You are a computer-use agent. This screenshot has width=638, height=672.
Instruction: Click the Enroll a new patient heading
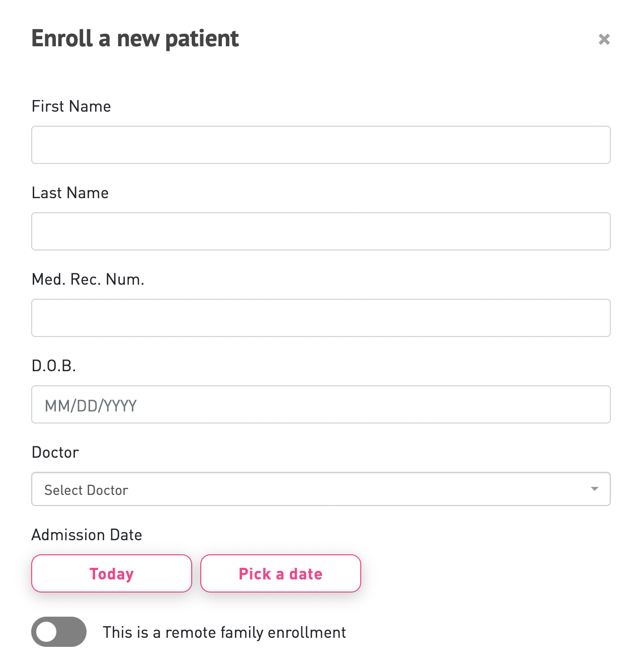[135, 38]
